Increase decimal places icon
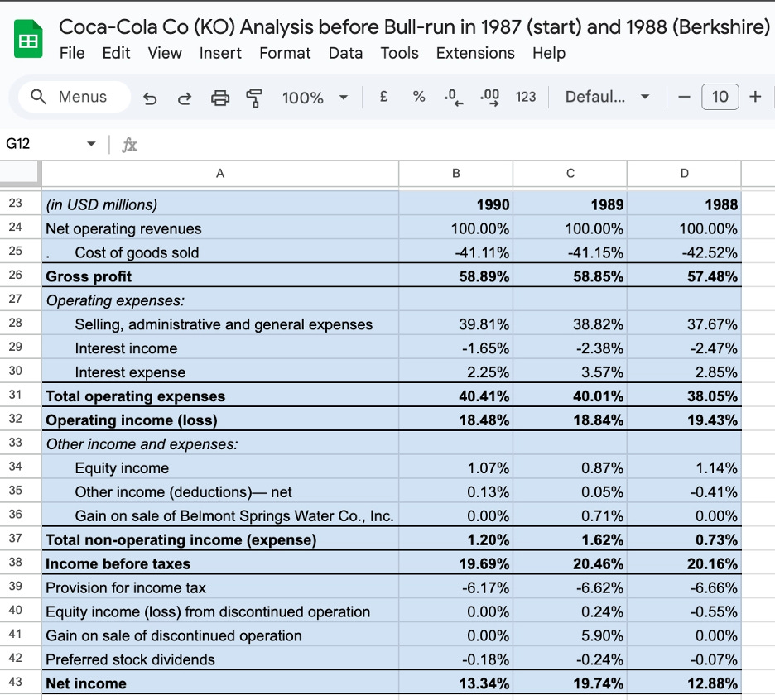Viewport: 775px width, 700px height. click(x=490, y=97)
